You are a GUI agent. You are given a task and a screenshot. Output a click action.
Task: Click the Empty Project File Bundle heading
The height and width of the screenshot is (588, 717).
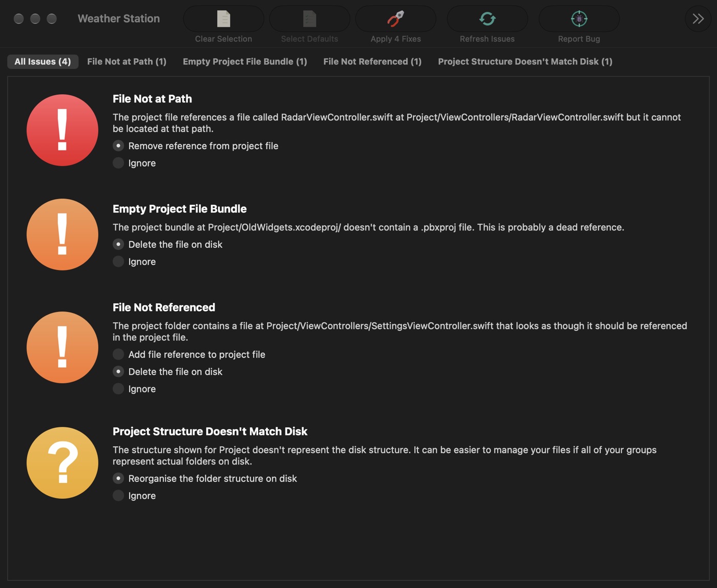(x=179, y=209)
